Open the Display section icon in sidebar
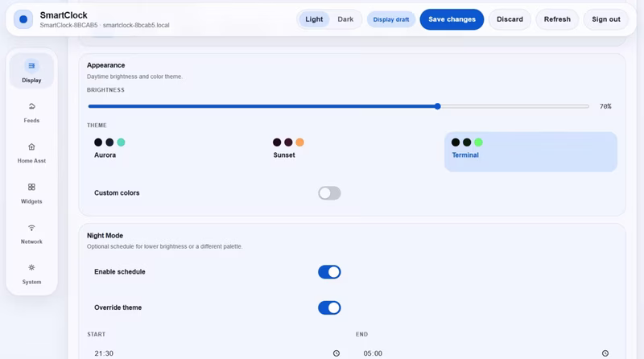This screenshot has height=359, width=644. point(31,66)
